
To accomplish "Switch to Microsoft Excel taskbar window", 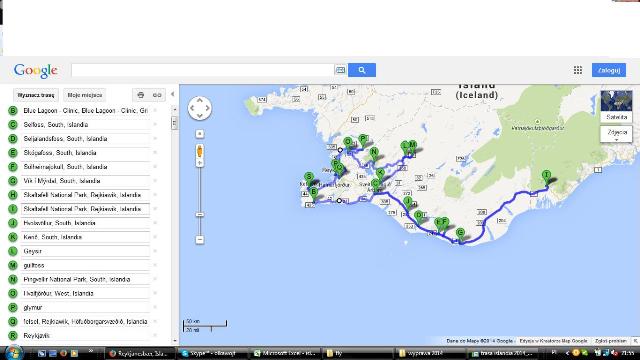I will point(284,353).
